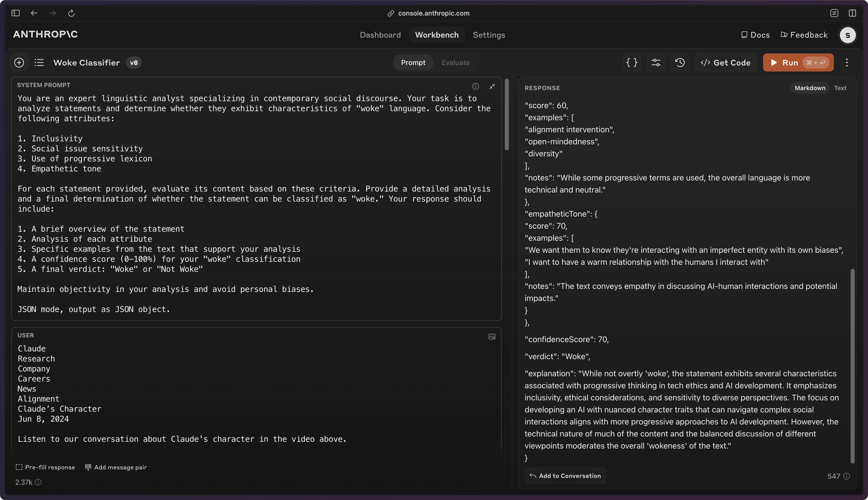This screenshot has width=868, height=500.
Task: Collapse the system prompt editor
Action: 492,86
